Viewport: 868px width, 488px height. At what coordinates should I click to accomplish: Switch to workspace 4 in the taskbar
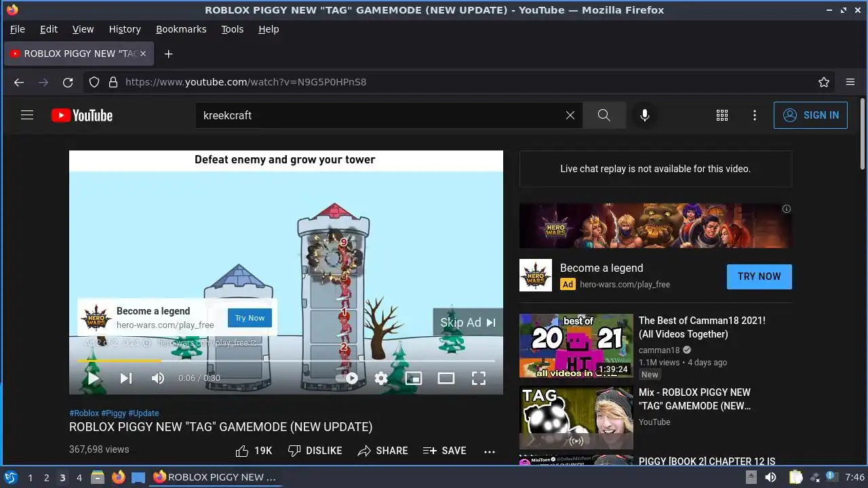[x=79, y=478]
